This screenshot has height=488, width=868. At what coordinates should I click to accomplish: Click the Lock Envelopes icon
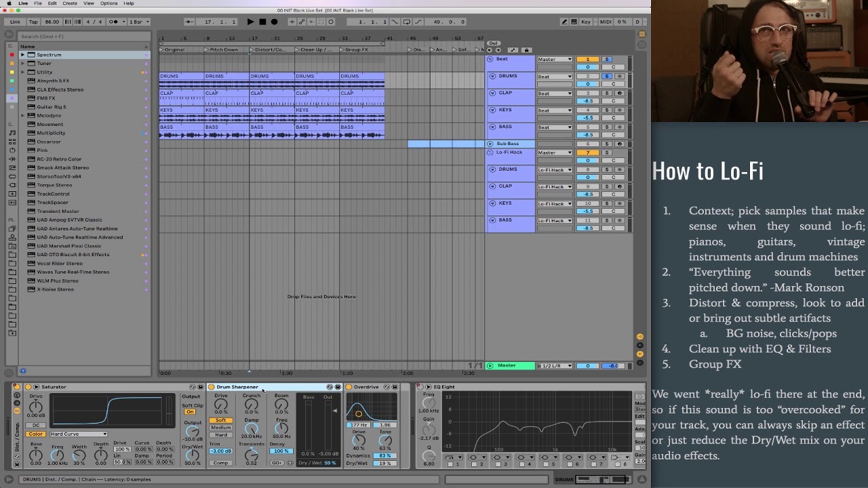click(x=526, y=50)
